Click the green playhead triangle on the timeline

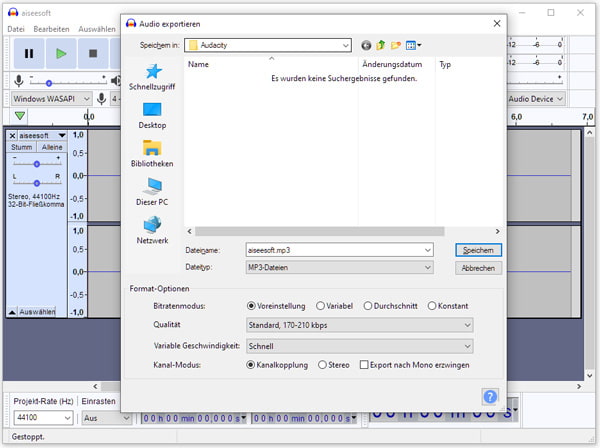pos(20,115)
